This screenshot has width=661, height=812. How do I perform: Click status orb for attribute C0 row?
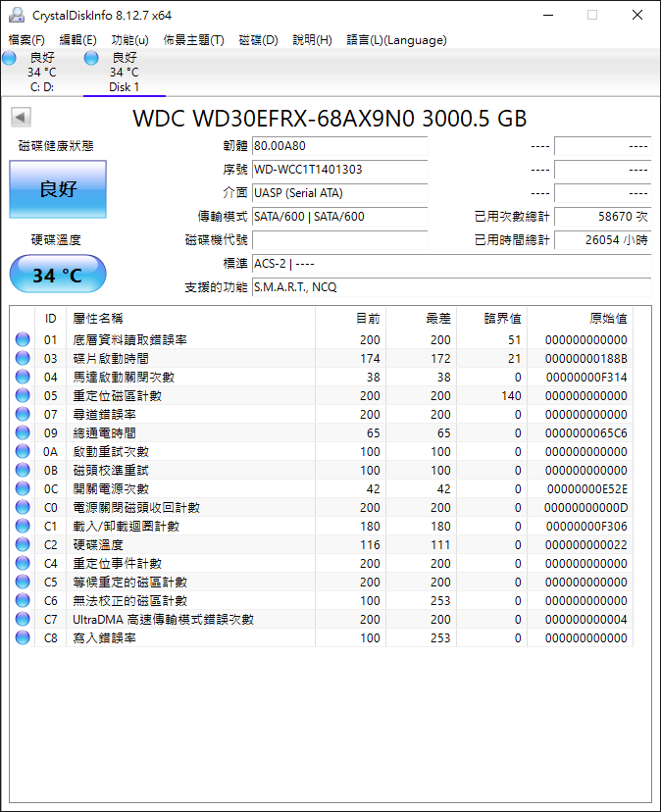point(23,508)
